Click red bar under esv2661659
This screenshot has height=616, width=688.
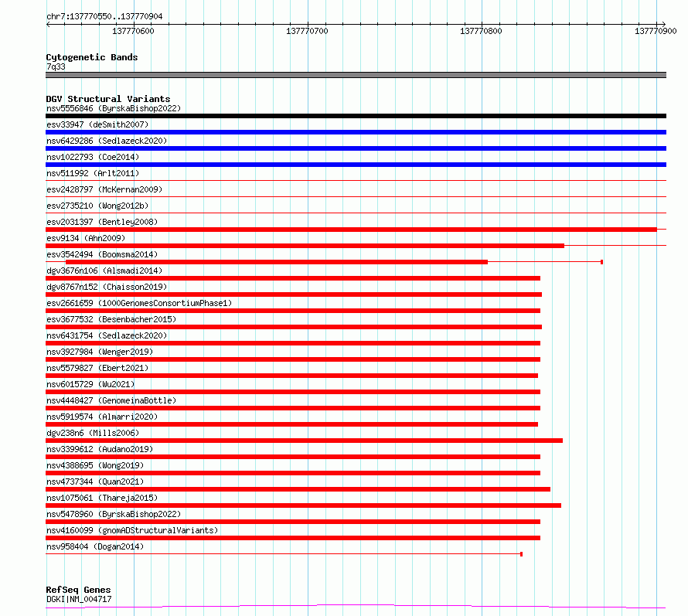click(293, 311)
